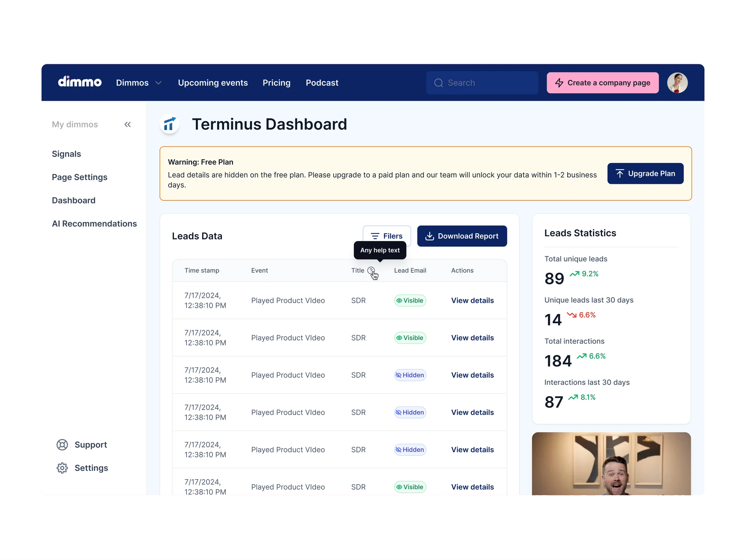Toggle the Hidden badge in third lead row
The height and width of the screenshot is (560, 746).
pos(410,375)
